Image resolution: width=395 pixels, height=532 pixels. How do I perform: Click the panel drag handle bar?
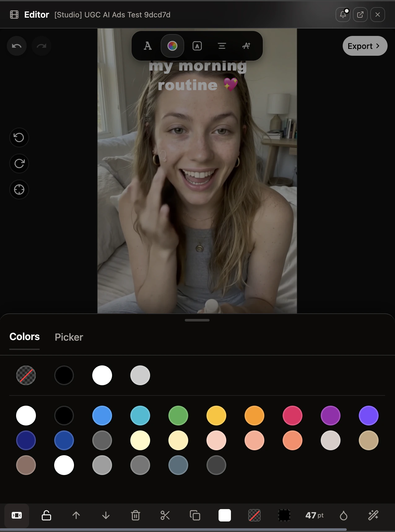197,320
